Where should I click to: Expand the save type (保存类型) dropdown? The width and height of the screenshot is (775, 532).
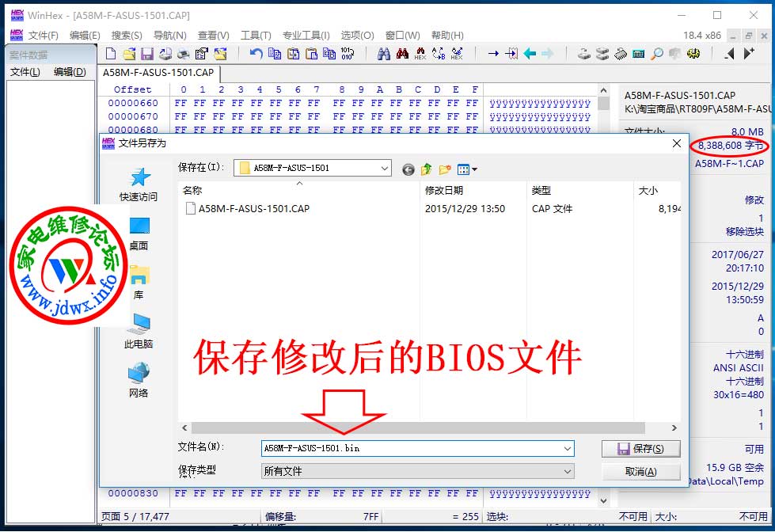567,471
